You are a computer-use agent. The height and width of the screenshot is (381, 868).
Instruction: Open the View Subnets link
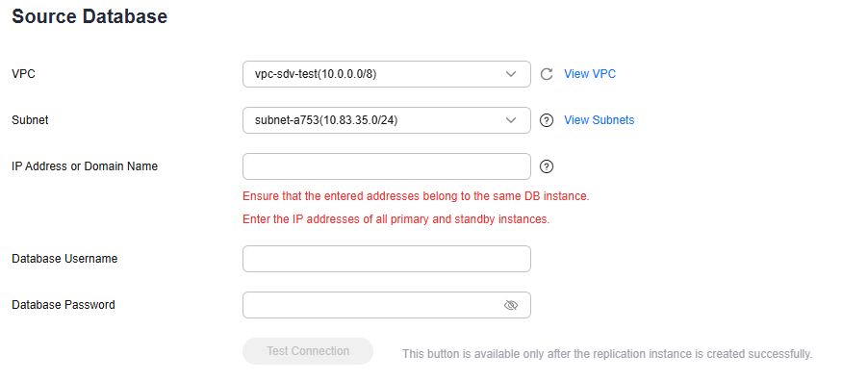(599, 120)
